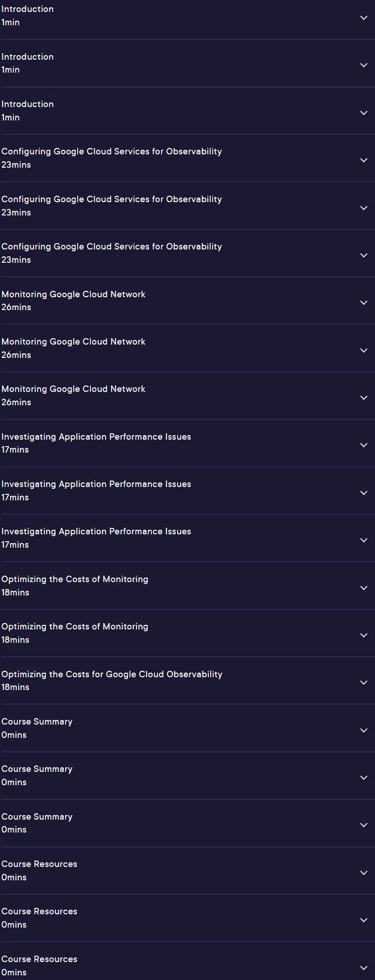Expand the first Course Summary section
Viewport: 375px width, 980px height.
[187, 728]
